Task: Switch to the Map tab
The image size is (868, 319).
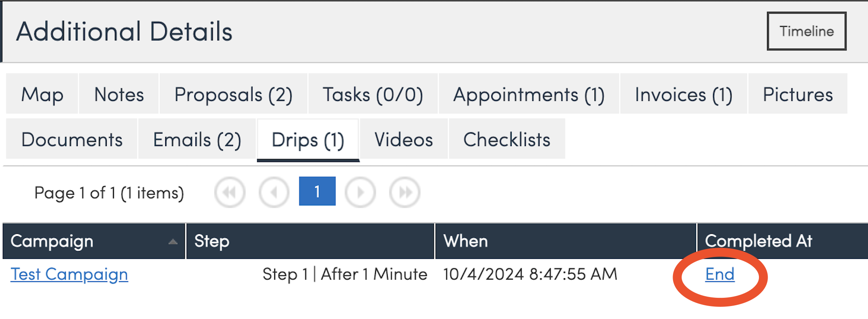Action: point(42,94)
